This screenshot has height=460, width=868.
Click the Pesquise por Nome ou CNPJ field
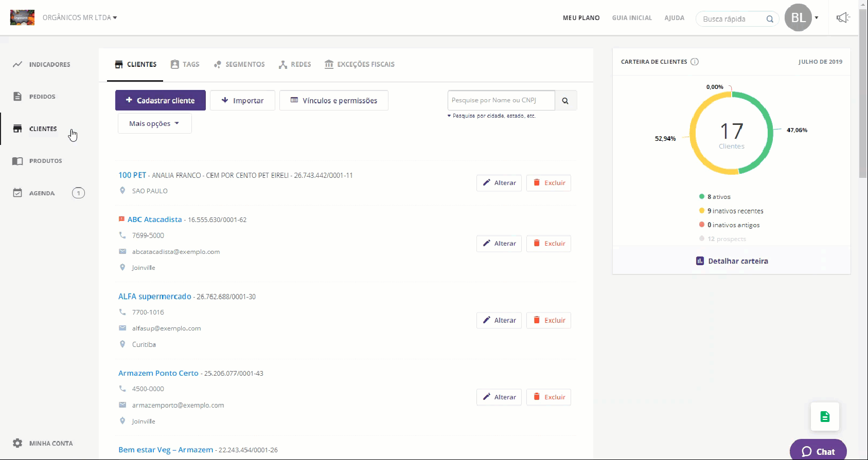501,101
